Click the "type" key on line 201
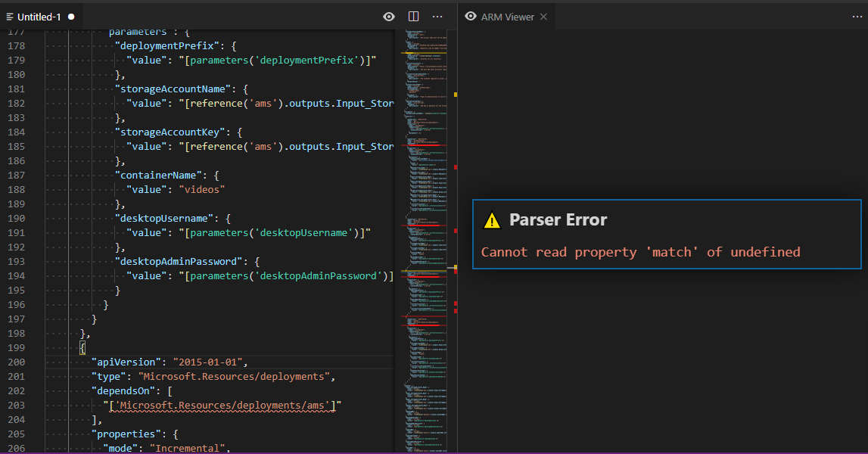The width and height of the screenshot is (868, 454). (x=109, y=377)
